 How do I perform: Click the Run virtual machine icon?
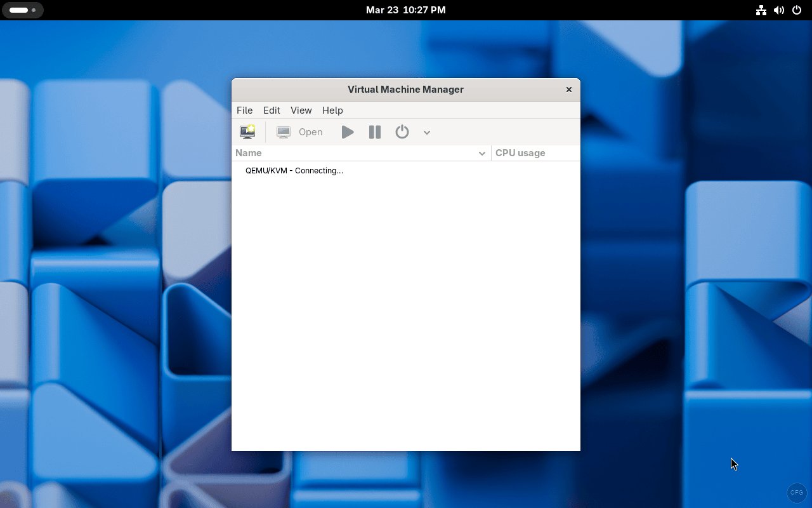pos(348,132)
